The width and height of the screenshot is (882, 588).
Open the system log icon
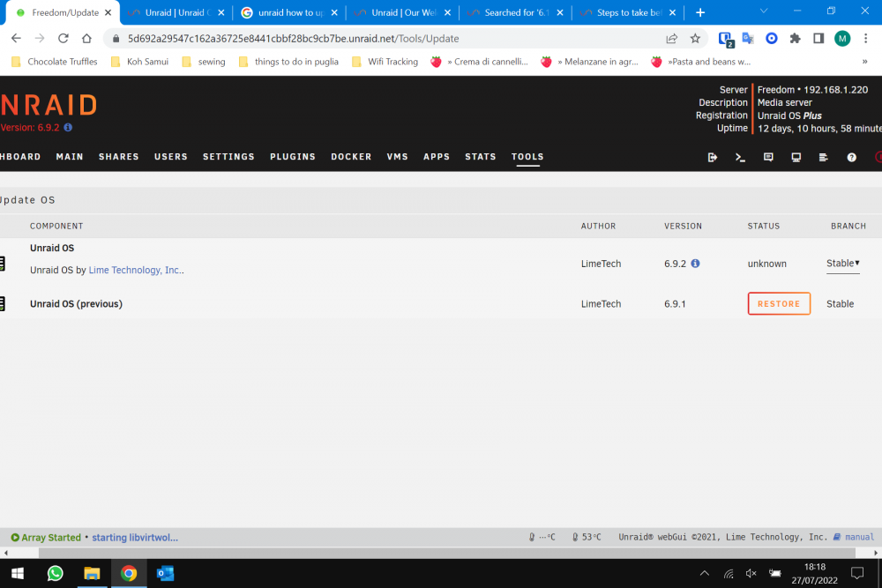tap(824, 158)
